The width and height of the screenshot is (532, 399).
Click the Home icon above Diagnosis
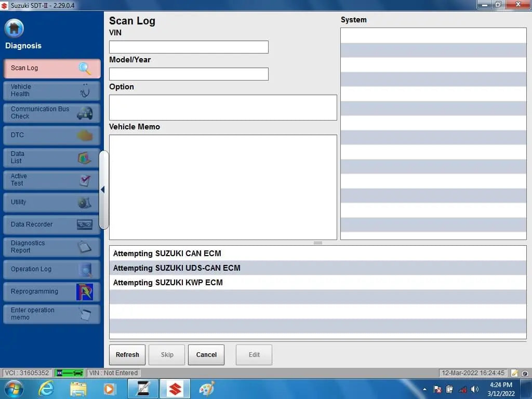point(14,29)
